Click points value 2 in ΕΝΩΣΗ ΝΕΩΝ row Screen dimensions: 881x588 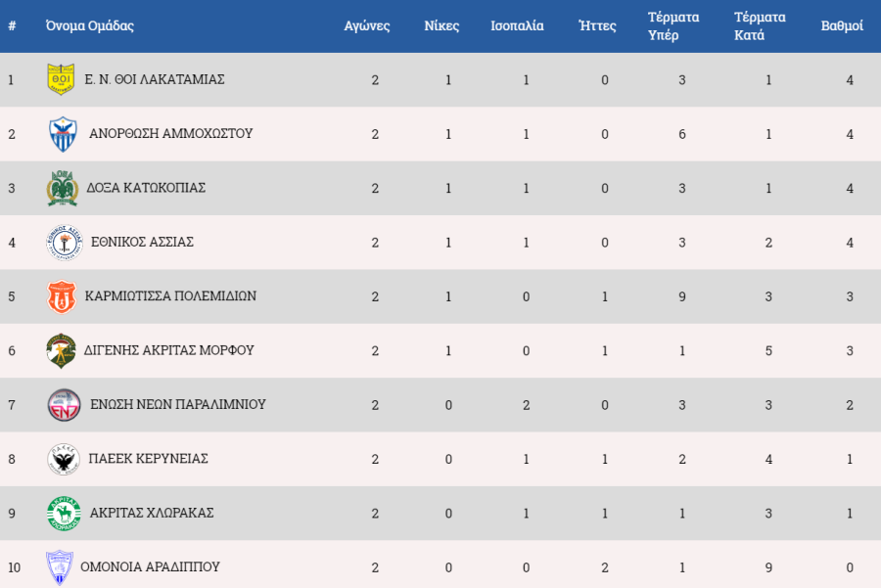850,405
